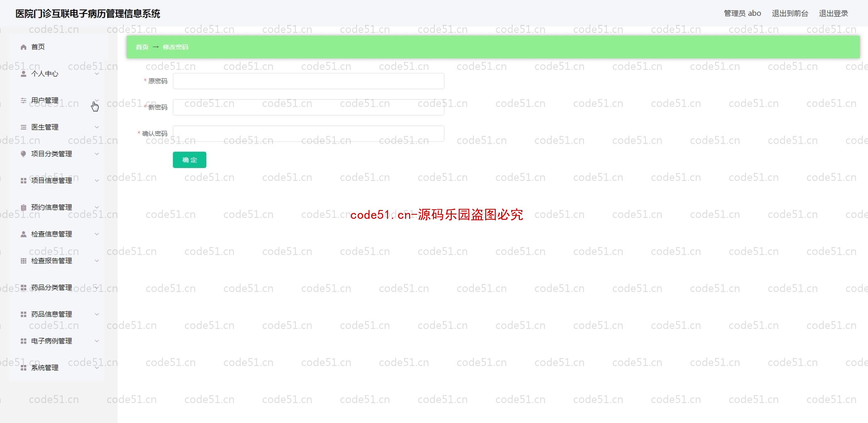
Task: Click the 预约信息管理 sidebar icon
Action: [23, 207]
